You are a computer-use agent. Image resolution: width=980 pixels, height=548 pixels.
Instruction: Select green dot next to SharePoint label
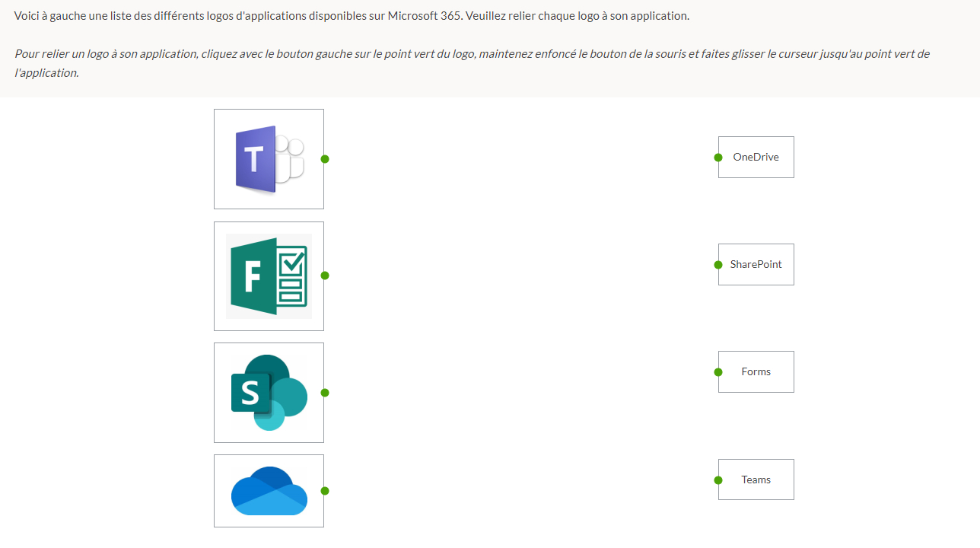pos(718,265)
